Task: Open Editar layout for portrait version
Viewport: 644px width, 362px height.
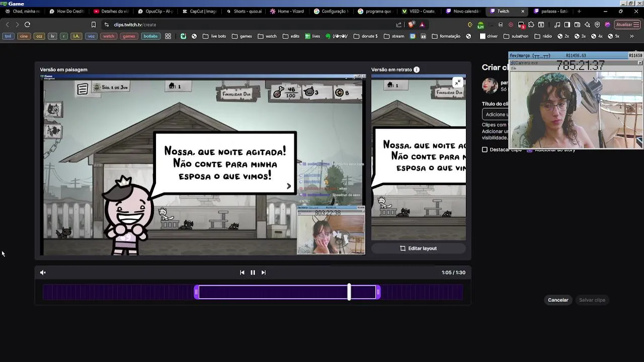Action: 418,248
